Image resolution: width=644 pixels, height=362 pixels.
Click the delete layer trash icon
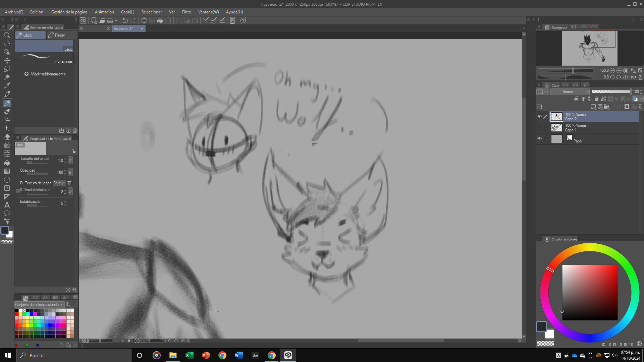(640, 107)
